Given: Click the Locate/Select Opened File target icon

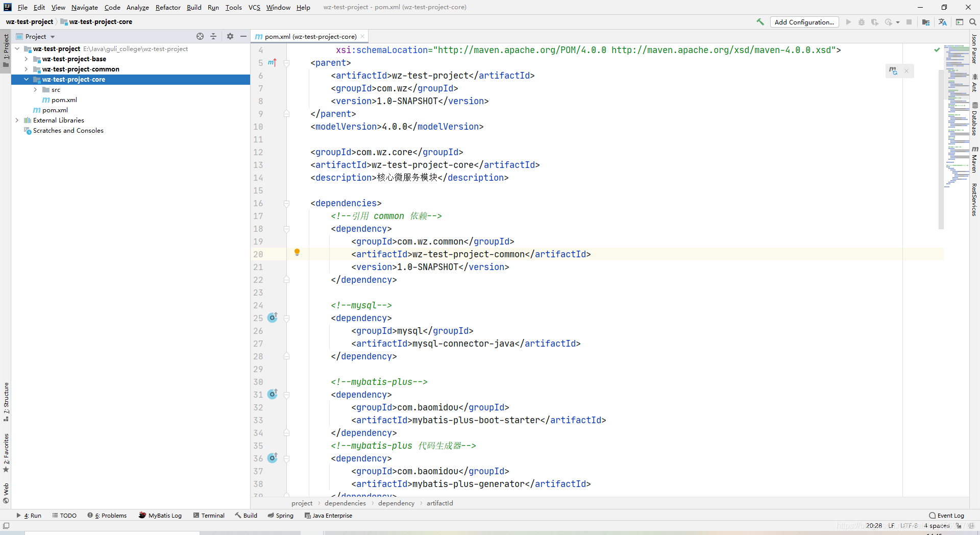Looking at the screenshot, I should click(x=200, y=36).
